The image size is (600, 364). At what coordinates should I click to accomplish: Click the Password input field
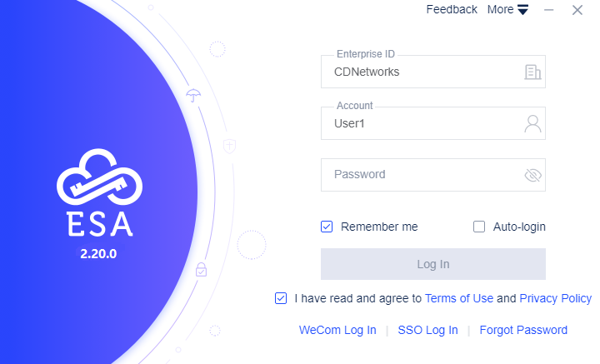[433, 175]
